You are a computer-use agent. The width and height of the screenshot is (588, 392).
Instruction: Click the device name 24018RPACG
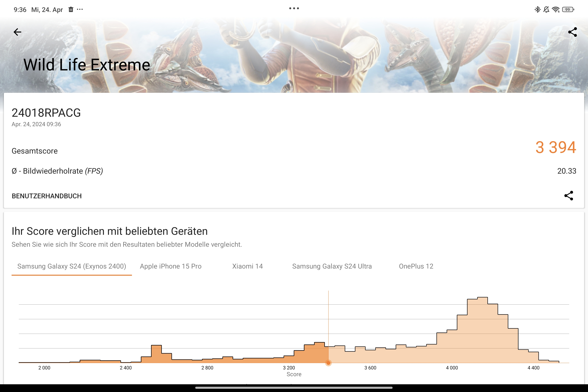[46, 113]
